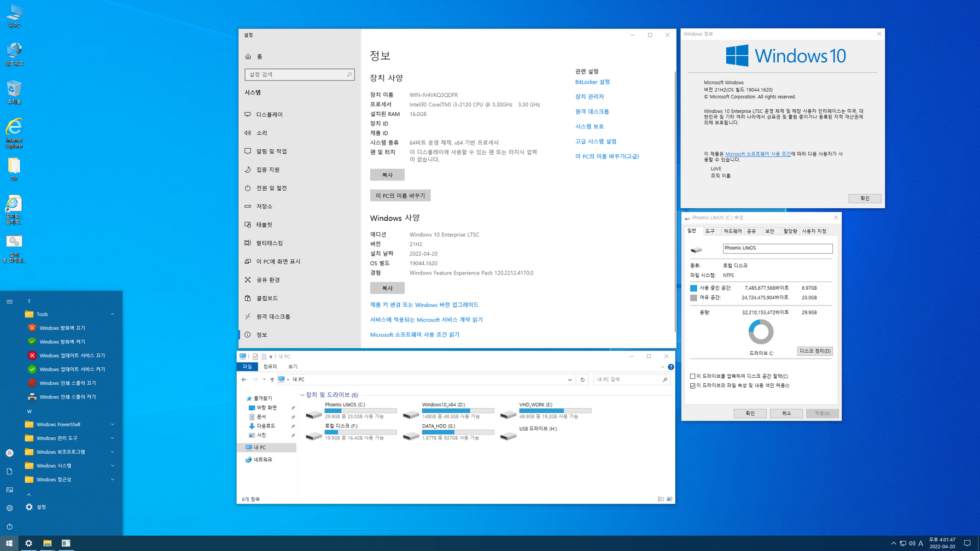Click the Windows10_x64 (D:) usage bar
Screen dimensions: 980x551
coord(458,411)
